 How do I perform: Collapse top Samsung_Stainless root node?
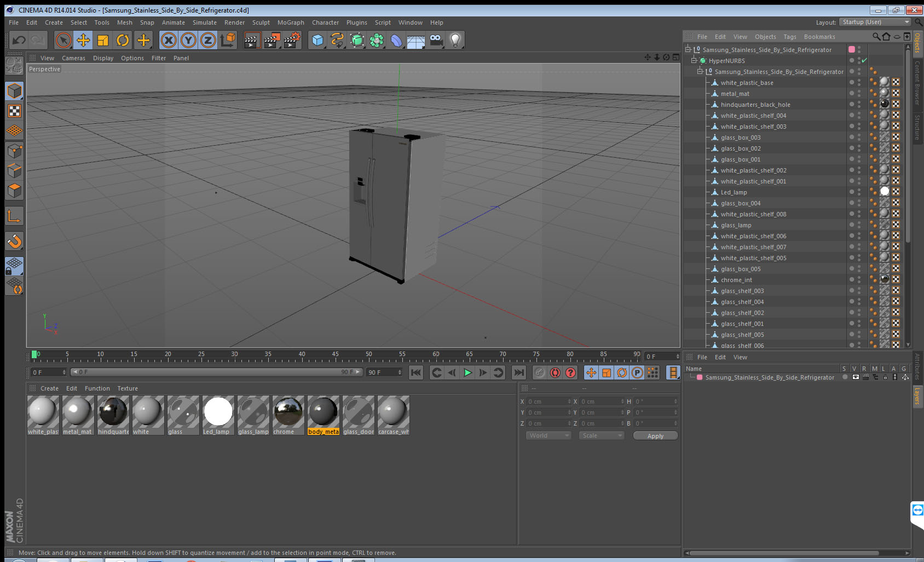click(x=688, y=49)
